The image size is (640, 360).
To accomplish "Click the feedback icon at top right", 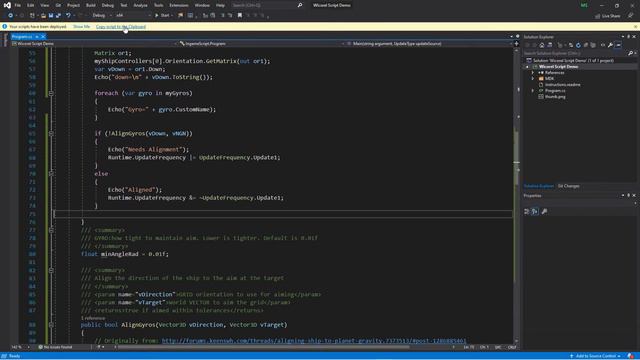I will [x=631, y=16].
